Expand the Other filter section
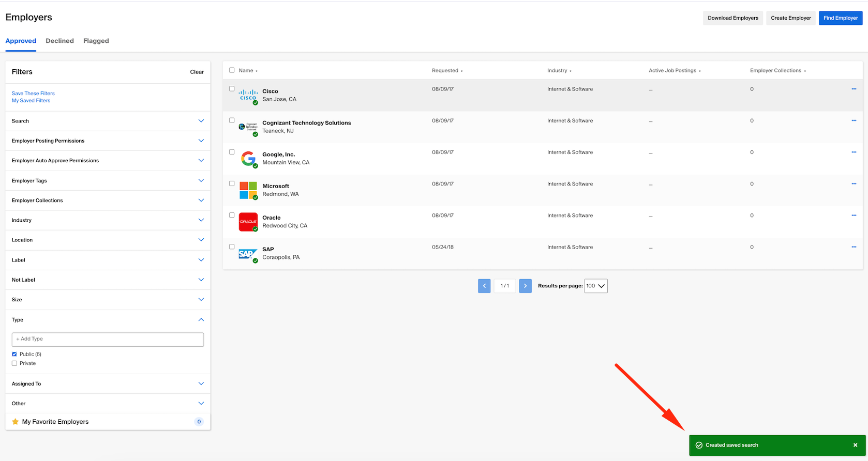The width and height of the screenshot is (868, 461). [108, 404]
